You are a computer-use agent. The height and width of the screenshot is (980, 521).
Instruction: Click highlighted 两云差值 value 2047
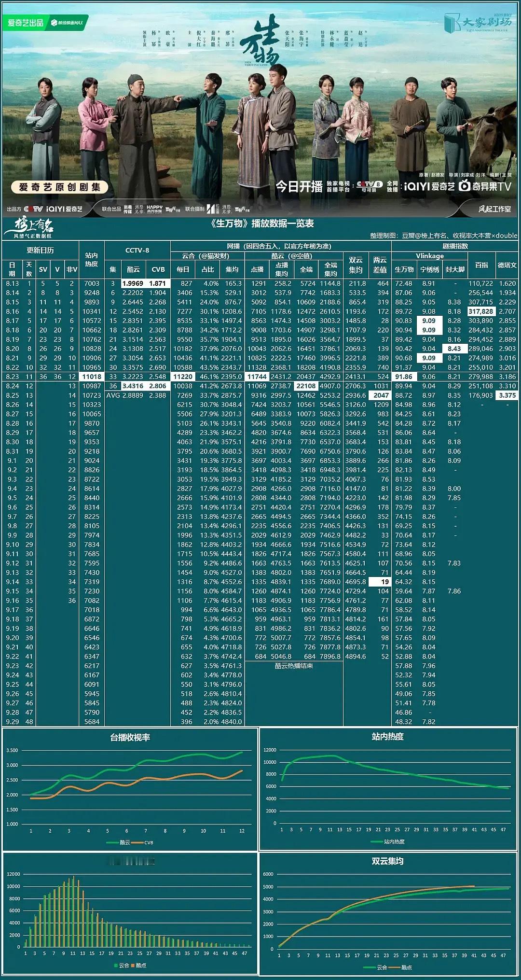coord(380,395)
